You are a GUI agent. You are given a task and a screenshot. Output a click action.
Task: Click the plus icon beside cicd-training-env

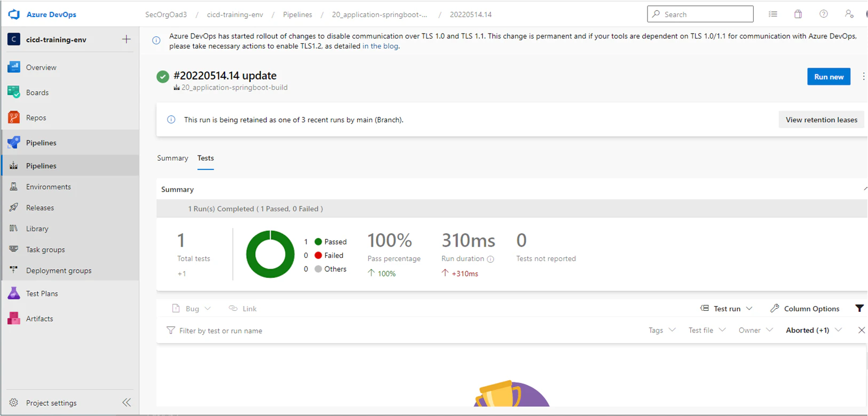127,39
